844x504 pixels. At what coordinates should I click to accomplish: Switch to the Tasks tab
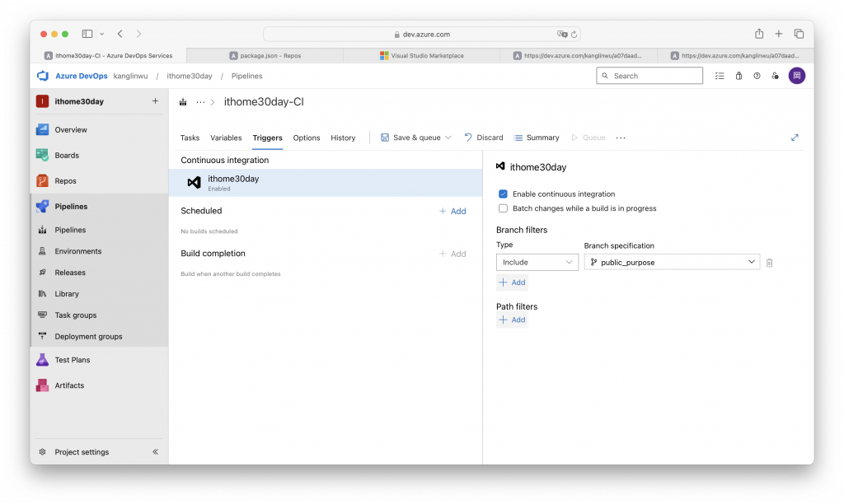tap(190, 138)
